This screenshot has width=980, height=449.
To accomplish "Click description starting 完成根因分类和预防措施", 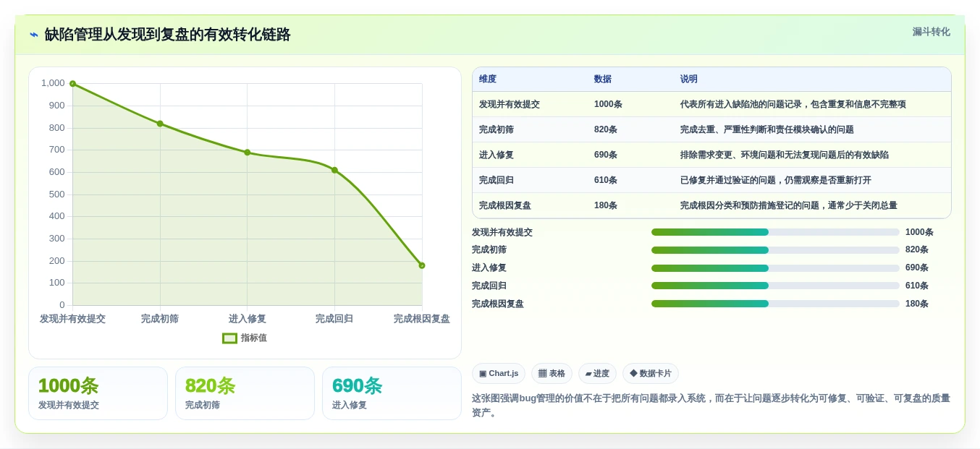I will point(789,205).
